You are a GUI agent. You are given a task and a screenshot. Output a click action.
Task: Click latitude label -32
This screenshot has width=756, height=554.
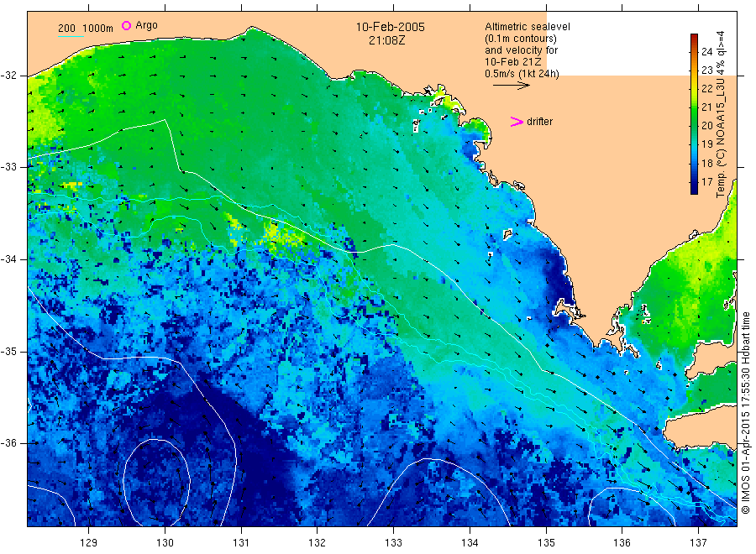(8, 76)
